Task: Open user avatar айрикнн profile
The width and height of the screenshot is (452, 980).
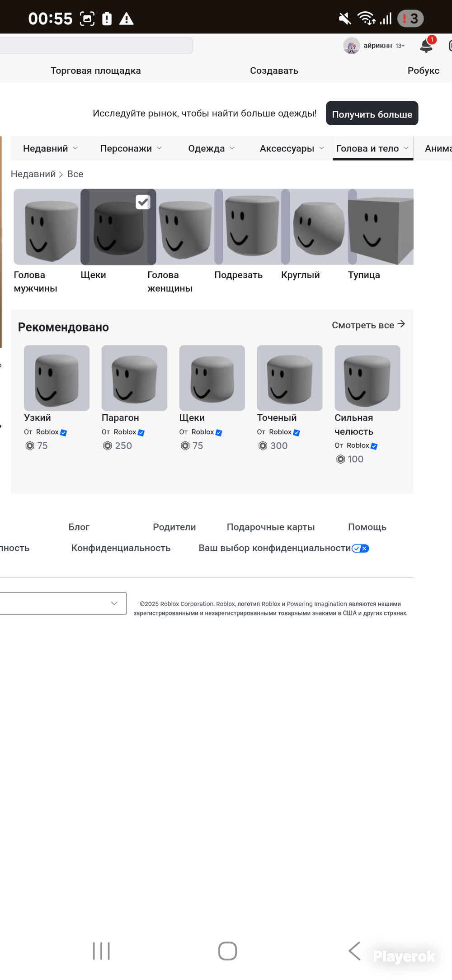Action: pyautogui.click(x=351, y=46)
